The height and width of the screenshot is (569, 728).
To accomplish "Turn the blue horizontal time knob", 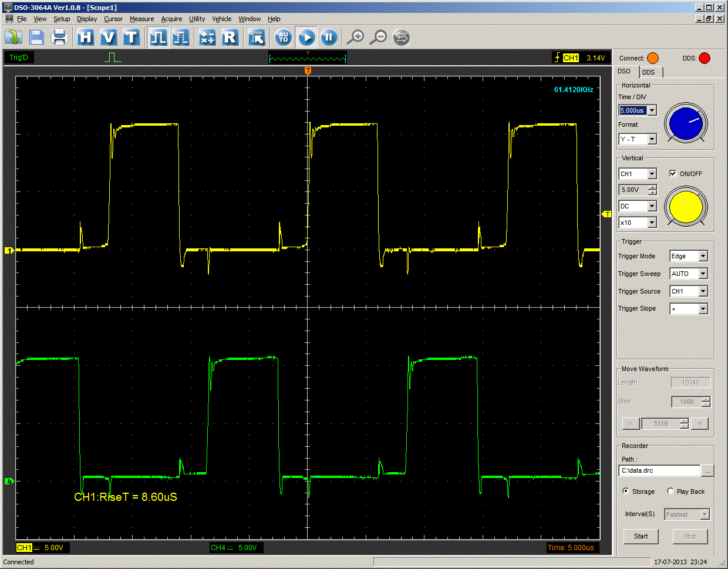I will click(x=686, y=123).
